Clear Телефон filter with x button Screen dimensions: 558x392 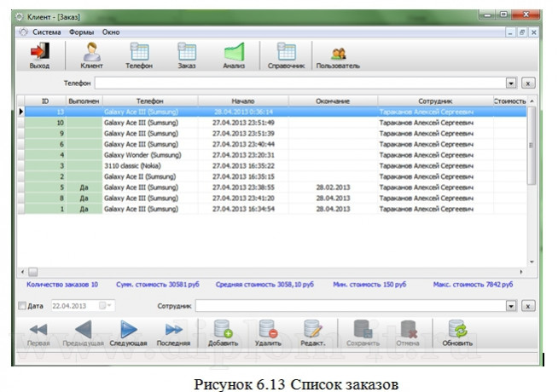tap(528, 84)
